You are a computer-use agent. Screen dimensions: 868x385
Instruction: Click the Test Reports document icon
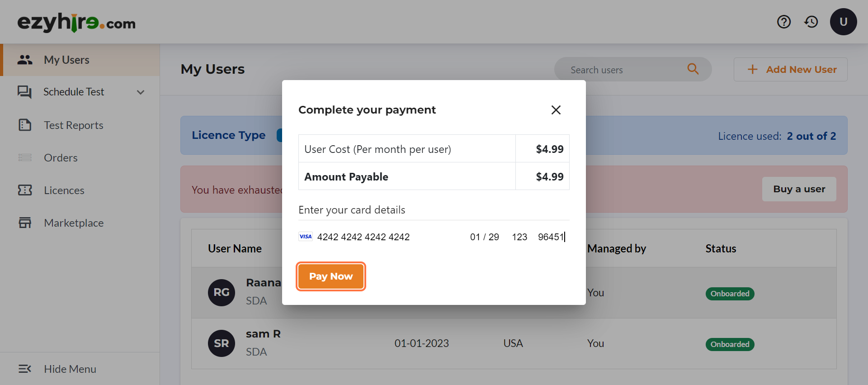(x=25, y=125)
